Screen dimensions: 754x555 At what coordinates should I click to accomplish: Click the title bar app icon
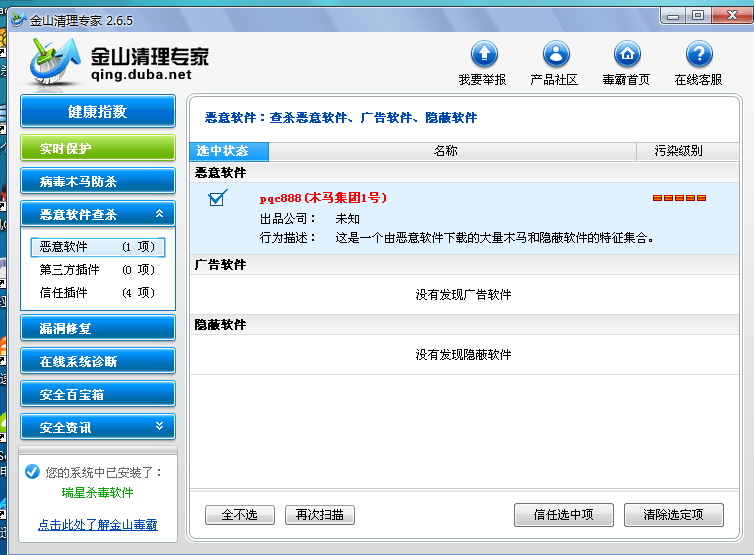19,20
